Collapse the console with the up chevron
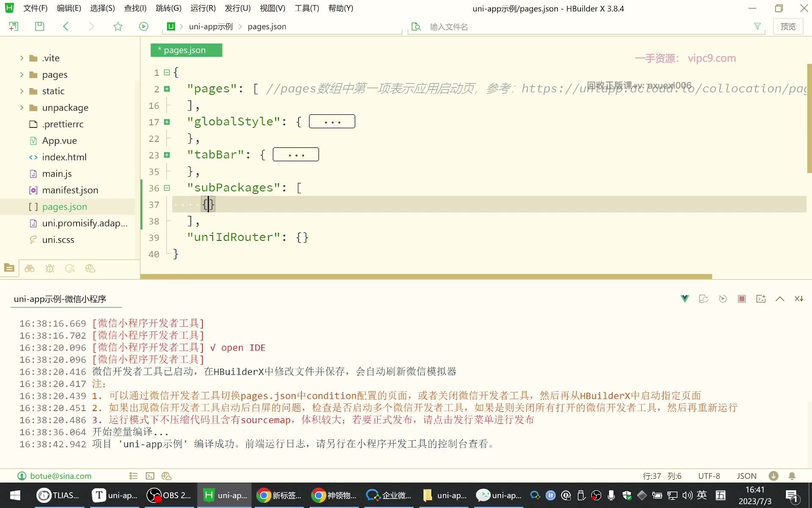 point(780,299)
